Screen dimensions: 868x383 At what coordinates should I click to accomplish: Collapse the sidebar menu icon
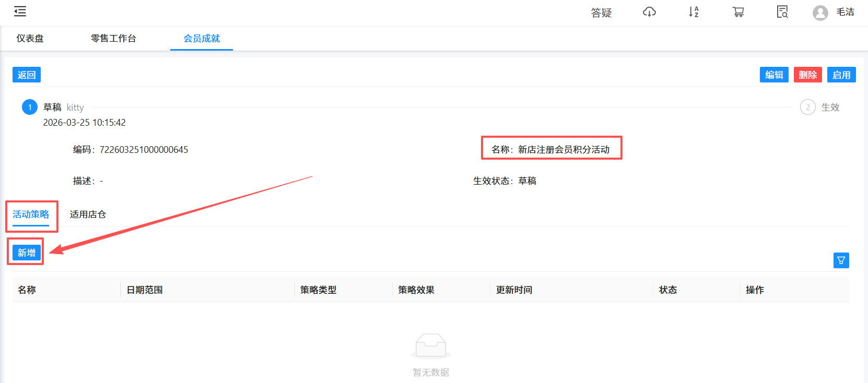point(20,11)
